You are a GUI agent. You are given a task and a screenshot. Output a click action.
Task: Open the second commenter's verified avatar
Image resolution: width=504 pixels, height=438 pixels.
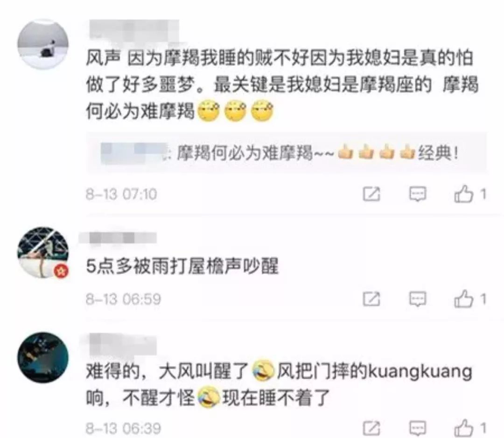[43, 252]
